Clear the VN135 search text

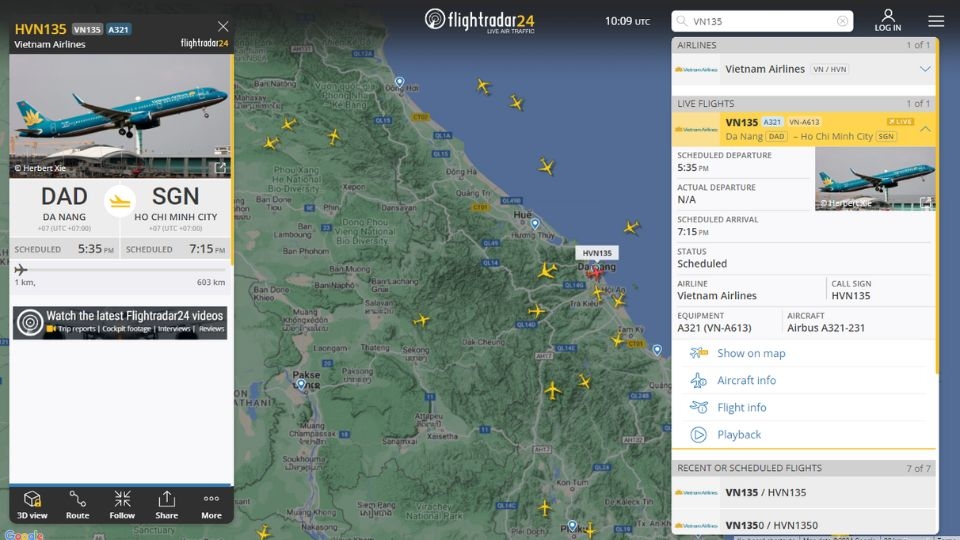coord(842,21)
